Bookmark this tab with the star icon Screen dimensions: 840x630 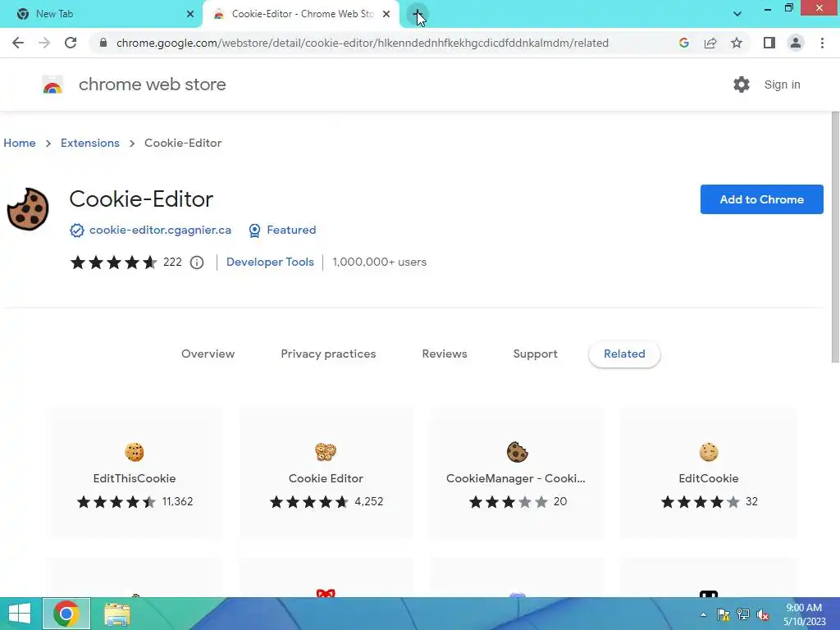[737, 43]
